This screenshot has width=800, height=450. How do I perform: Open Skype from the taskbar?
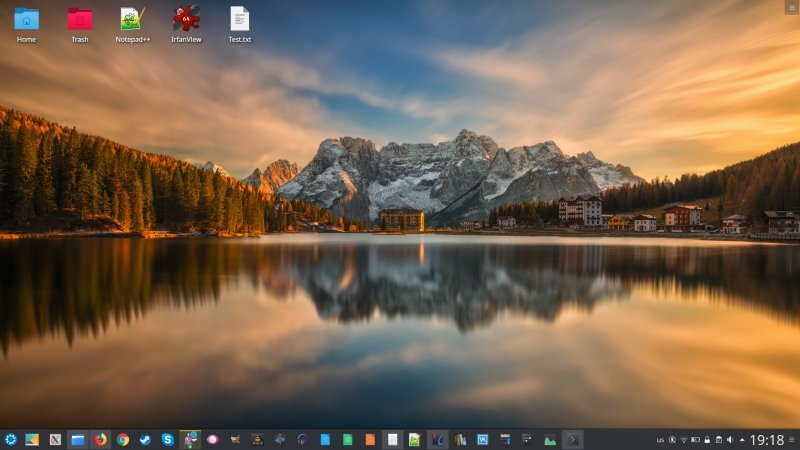pos(167,439)
